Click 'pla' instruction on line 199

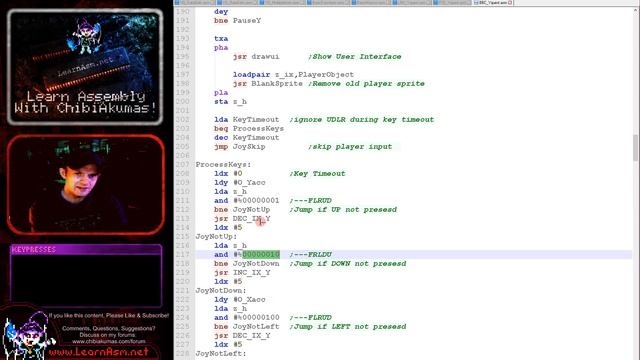pyautogui.click(x=221, y=93)
